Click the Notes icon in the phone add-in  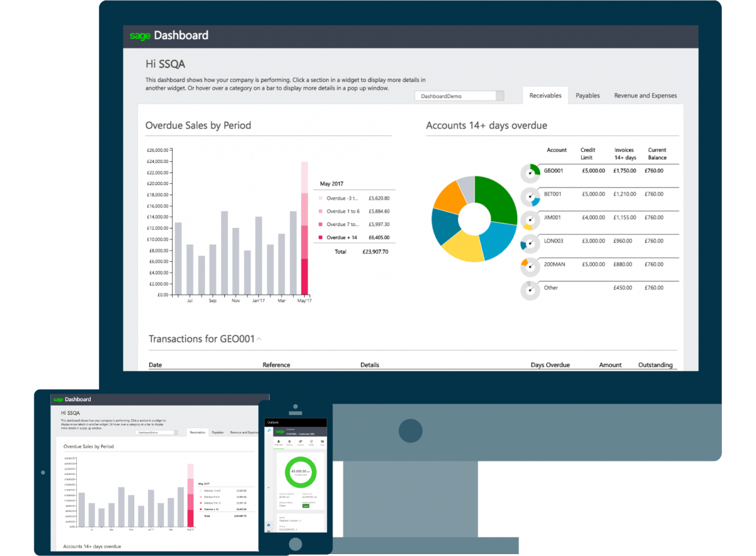[x=311, y=441]
